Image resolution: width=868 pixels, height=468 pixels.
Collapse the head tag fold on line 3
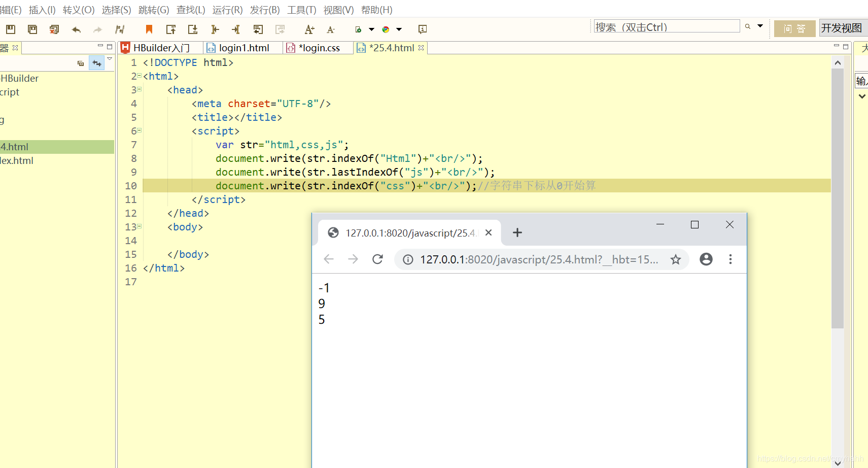(x=140, y=89)
